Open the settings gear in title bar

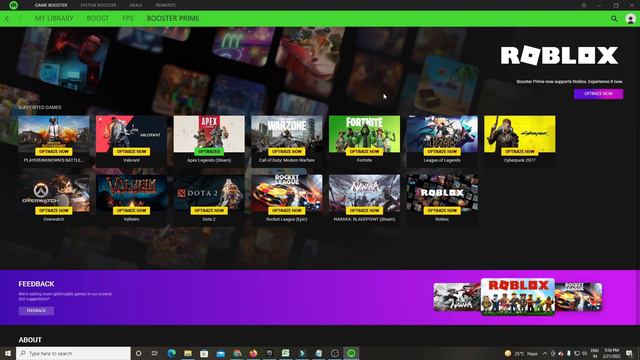pos(584,5)
